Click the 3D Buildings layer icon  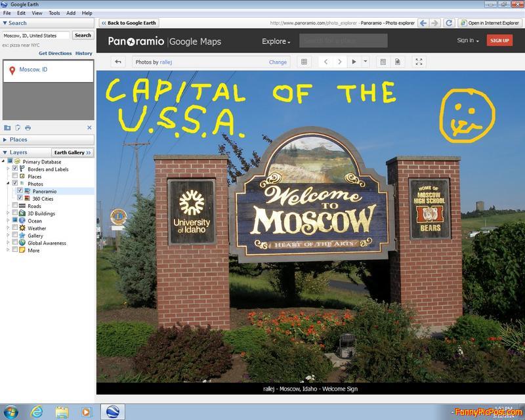click(x=22, y=213)
